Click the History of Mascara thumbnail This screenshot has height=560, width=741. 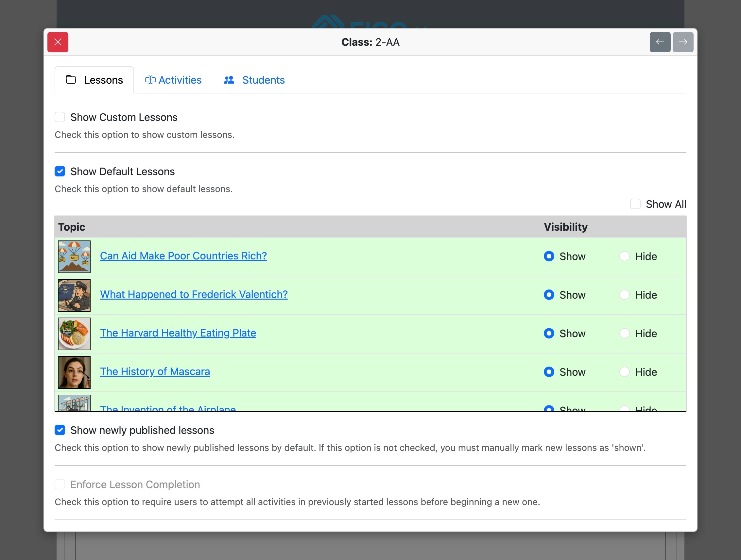pyautogui.click(x=74, y=372)
